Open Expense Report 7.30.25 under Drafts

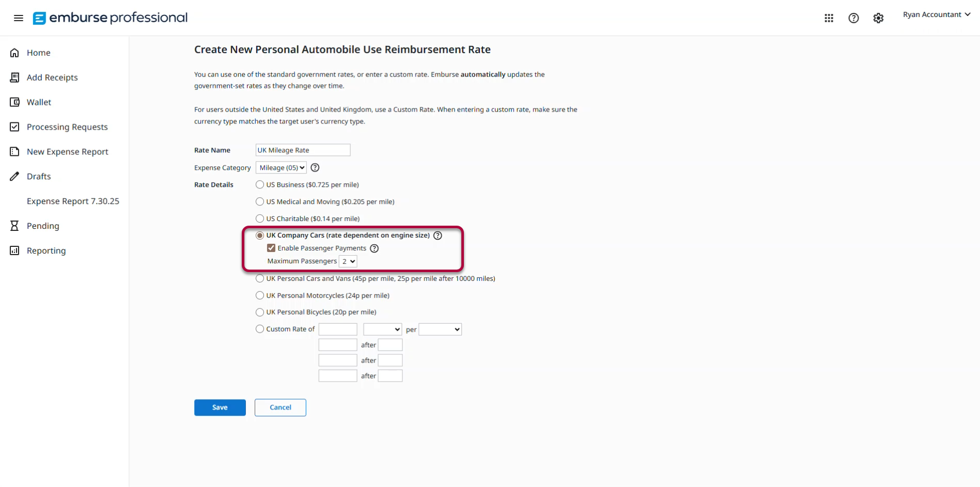72,201
